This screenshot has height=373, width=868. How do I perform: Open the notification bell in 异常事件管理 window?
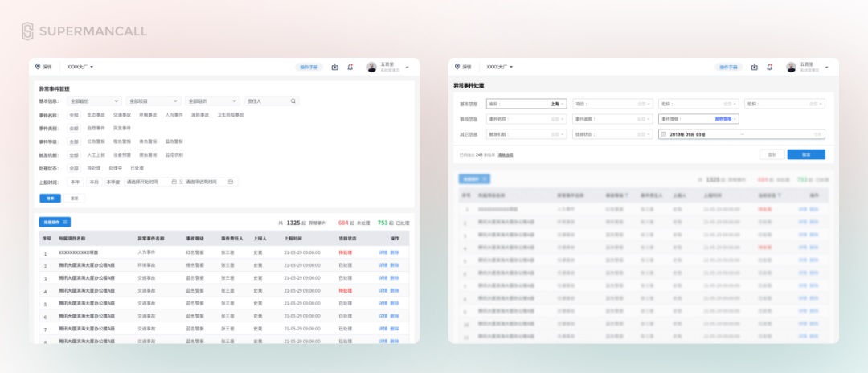(x=350, y=67)
